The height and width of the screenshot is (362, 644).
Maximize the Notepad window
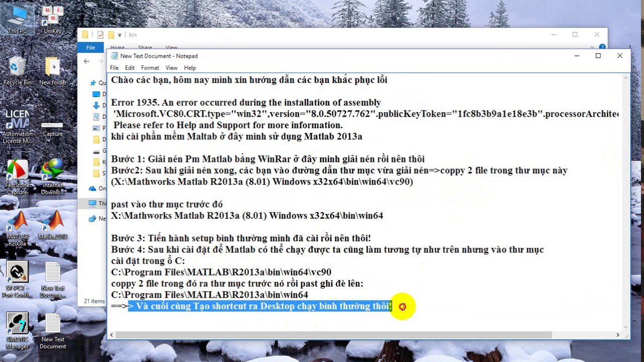[x=598, y=56]
